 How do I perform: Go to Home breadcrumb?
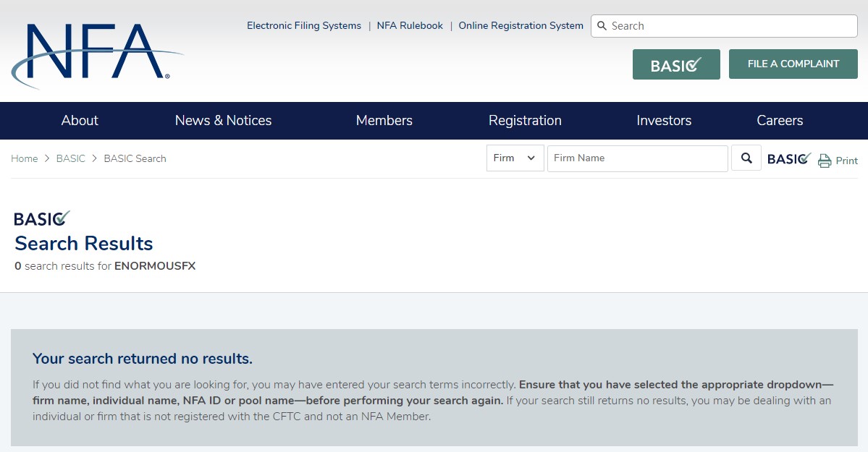point(25,159)
